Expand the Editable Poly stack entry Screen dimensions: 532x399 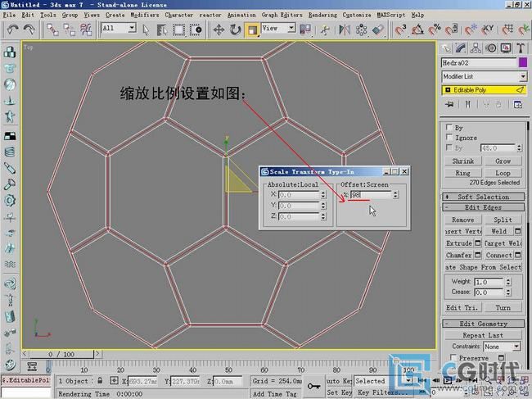pos(448,90)
